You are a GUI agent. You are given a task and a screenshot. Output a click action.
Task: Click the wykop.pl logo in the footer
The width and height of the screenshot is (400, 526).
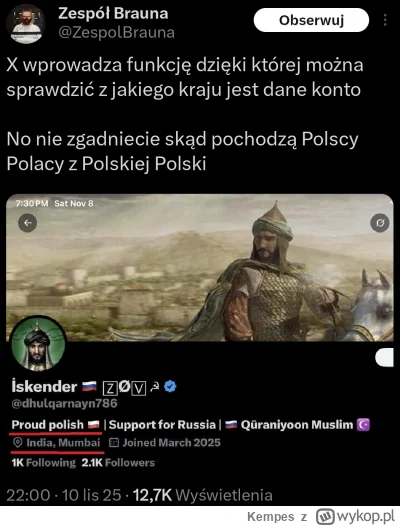(x=356, y=516)
